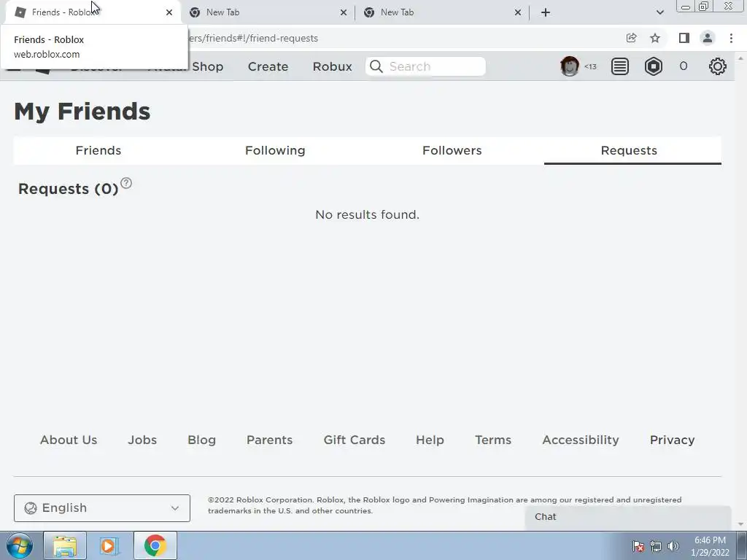Click the Robux hexagon icon
Screen dimensions: 747x560
pyautogui.click(x=653, y=66)
